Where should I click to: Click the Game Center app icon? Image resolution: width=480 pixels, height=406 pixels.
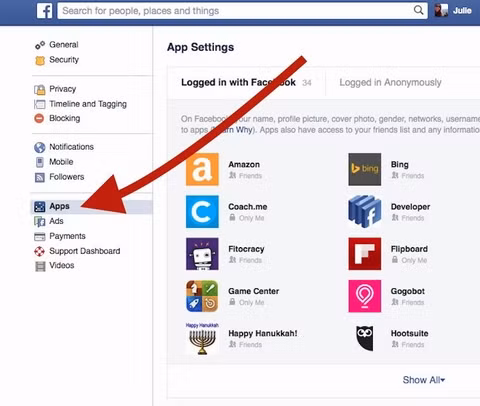[202, 296]
